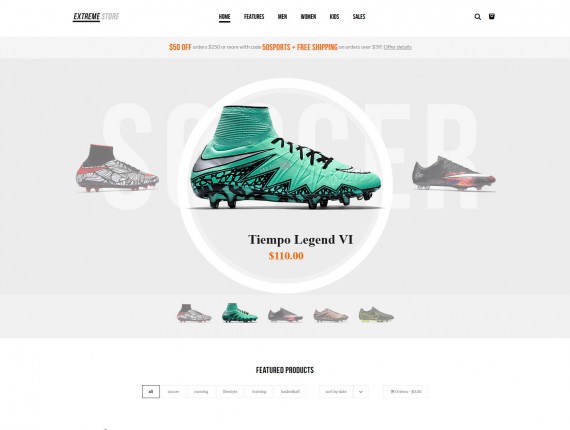Image resolution: width=570 pixels, height=430 pixels.
Task: Click the Offer details link
Action: [x=398, y=47]
